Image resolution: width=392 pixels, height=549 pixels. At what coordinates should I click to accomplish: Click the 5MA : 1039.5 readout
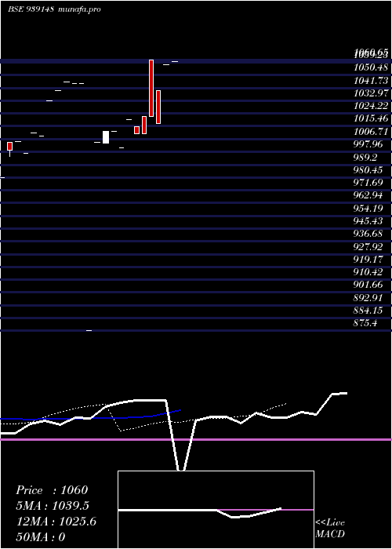click(53, 506)
